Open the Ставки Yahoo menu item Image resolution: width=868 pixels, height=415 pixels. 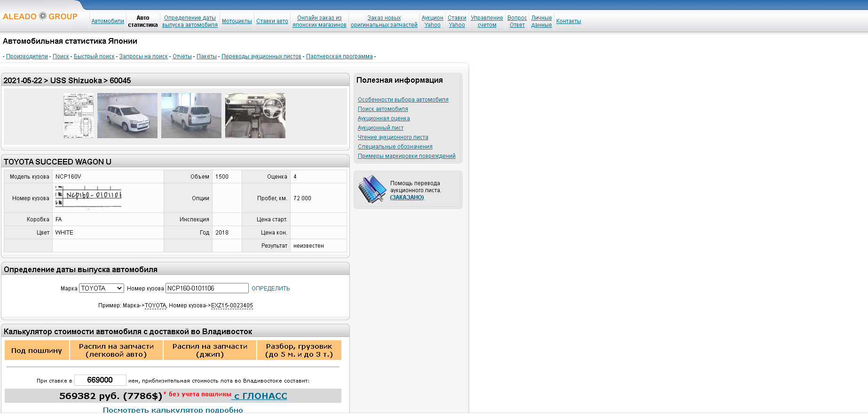coord(457,21)
